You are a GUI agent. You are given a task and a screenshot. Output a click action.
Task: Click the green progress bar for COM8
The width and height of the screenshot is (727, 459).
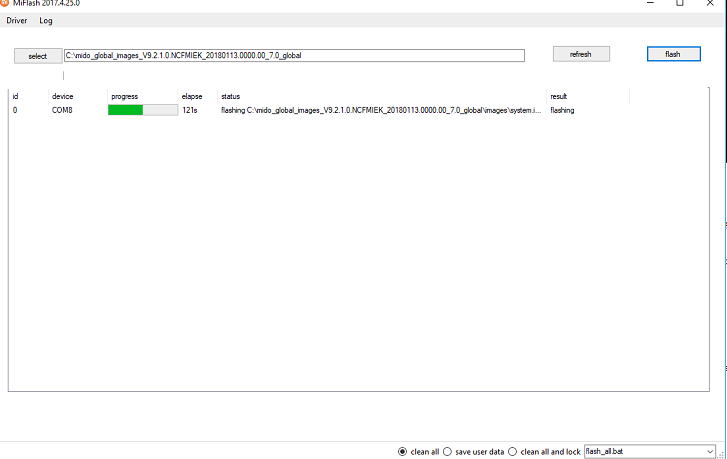click(143, 110)
